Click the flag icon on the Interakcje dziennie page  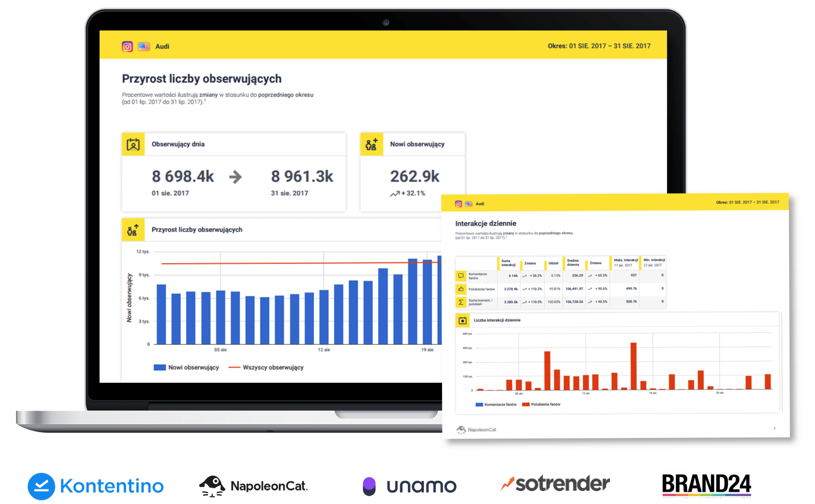pos(468,204)
